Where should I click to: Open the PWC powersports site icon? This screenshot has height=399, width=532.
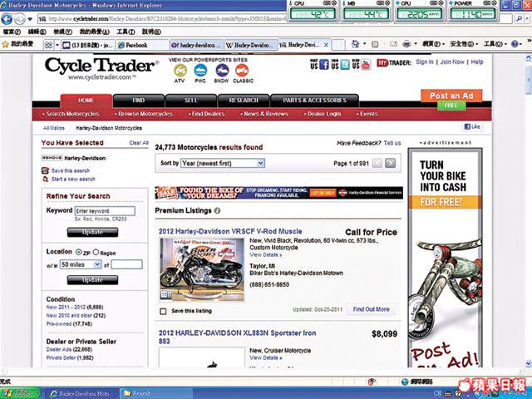(200, 71)
